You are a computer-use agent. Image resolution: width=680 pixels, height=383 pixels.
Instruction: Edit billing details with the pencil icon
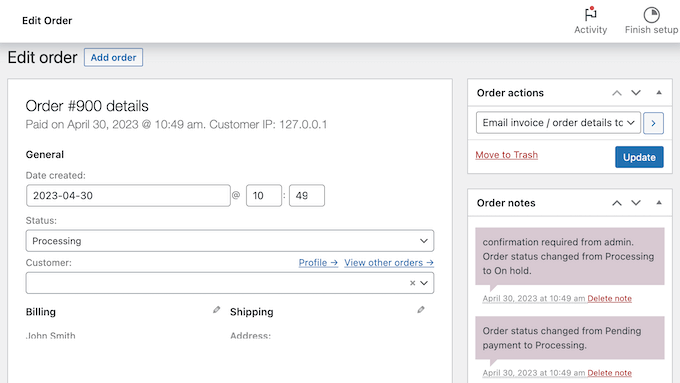coord(216,310)
